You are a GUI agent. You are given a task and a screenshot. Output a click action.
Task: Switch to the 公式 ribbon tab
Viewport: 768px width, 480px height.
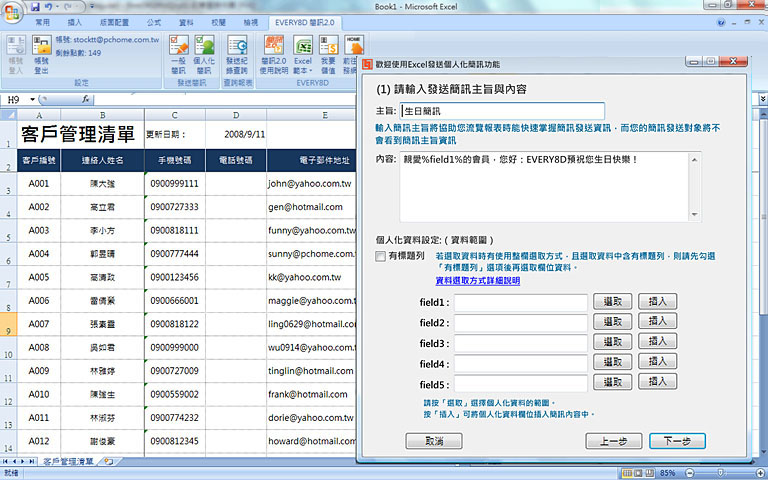click(154, 23)
